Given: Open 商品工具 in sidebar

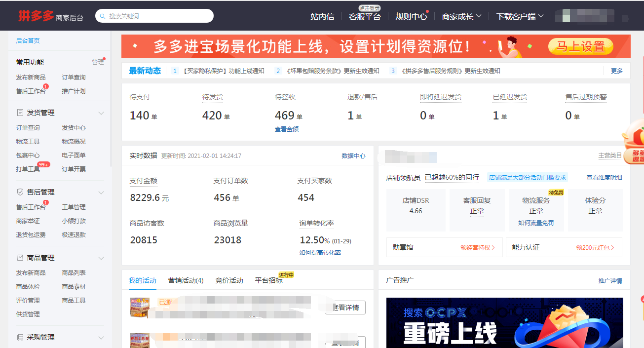Looking at the screenshot, I should 74,301.
